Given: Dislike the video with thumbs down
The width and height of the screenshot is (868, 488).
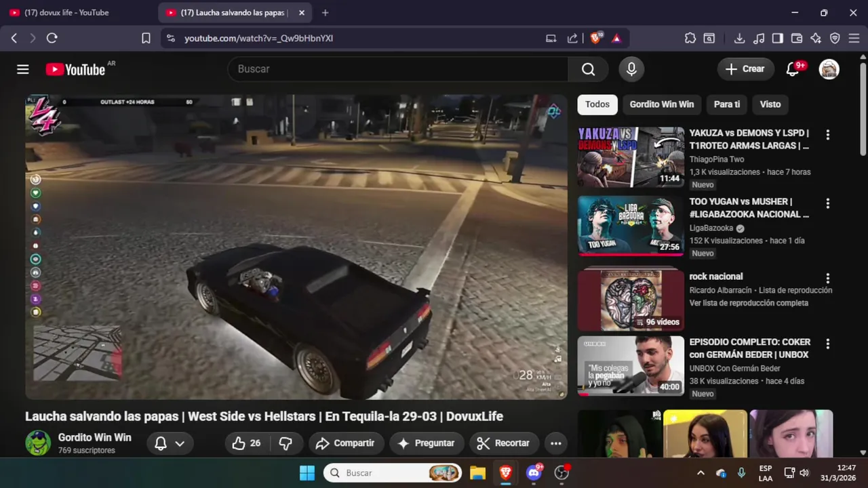Looking at the screenshot, I should point(285,443).
